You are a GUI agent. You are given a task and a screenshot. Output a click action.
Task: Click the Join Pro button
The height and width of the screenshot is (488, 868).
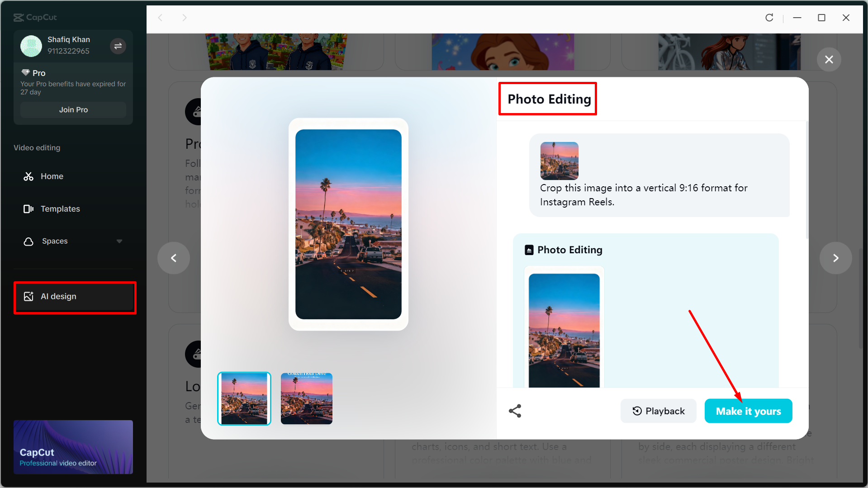click(x=73, y=109)
